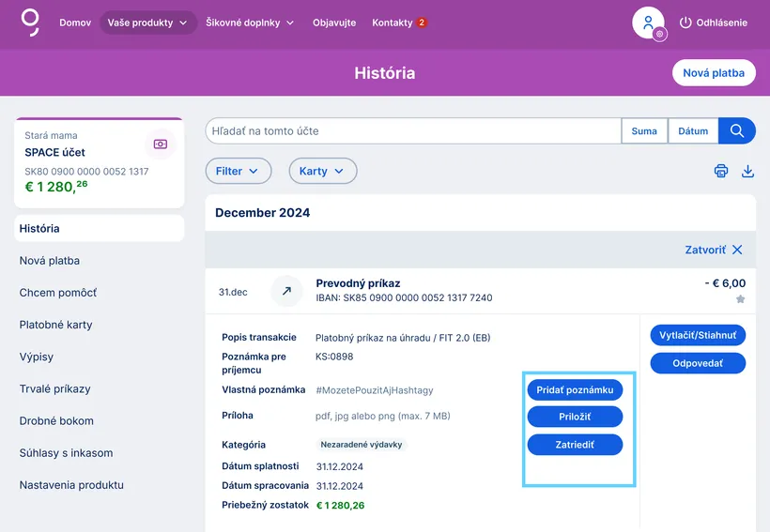Viewport: 770px width, 532px height.
Task: Click the Priebežný zostatok value € 1 280,26
Action: pyautogui.click(x=340, y=506)
